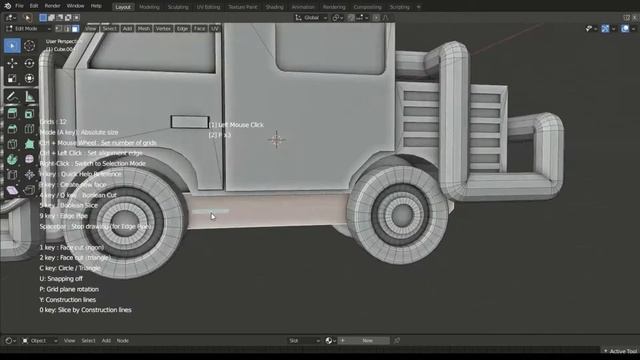
Task: Select the Spin tool
Action: pyautogui.click(x=12, y=159)
